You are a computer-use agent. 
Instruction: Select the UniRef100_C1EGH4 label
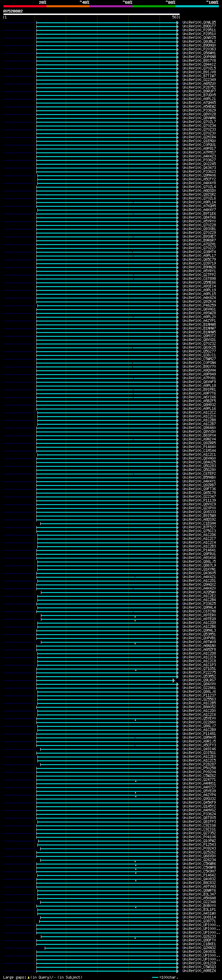pyautogui.click(x=199, y=524)
